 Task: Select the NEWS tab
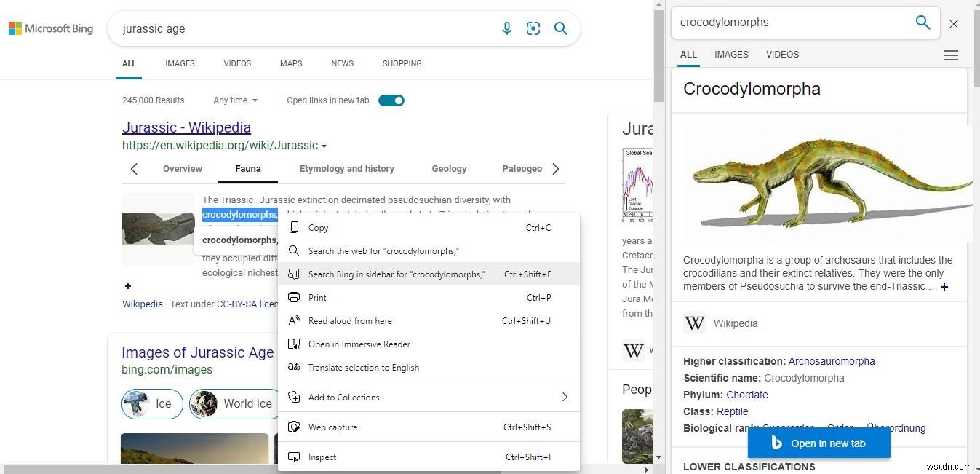[342, 63]
